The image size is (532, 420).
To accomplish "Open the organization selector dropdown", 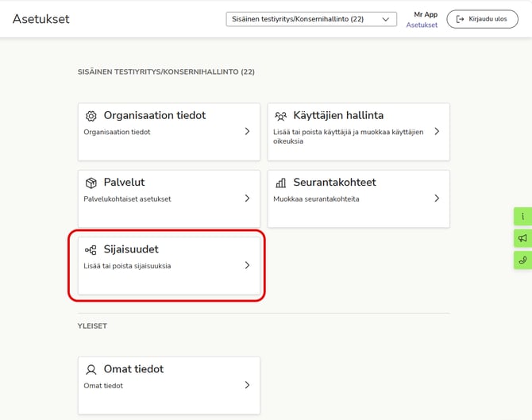I will (x=311, y=19).
